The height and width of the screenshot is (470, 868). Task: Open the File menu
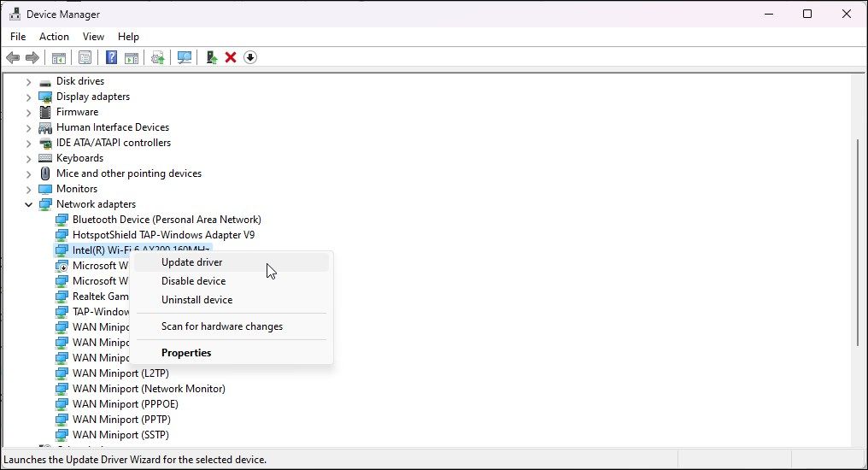click(18, 37)
